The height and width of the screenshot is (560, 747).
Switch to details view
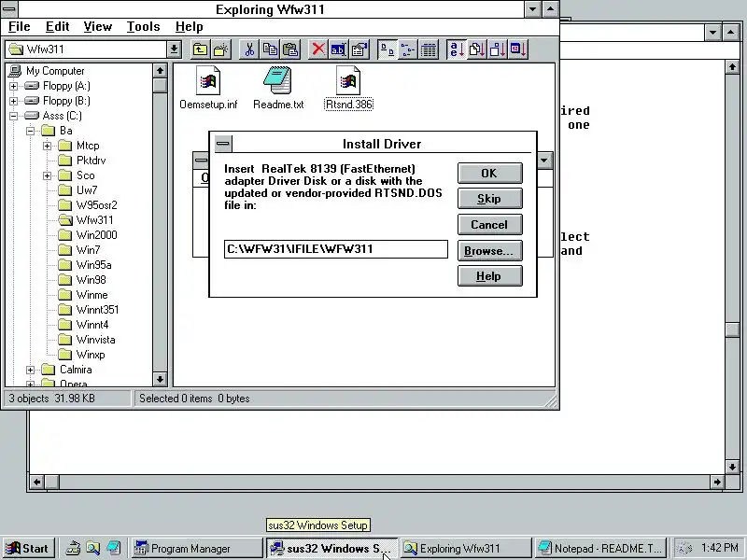coord(429,49)
